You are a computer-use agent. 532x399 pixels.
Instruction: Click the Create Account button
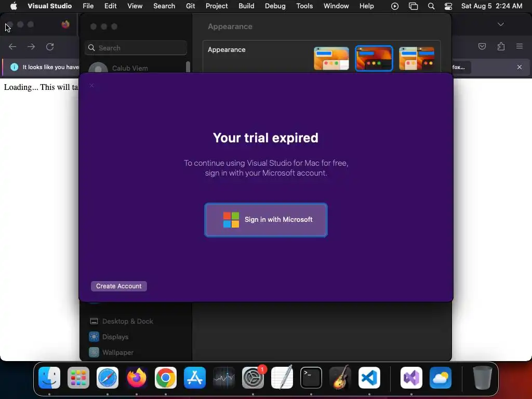tap(119, 286)
